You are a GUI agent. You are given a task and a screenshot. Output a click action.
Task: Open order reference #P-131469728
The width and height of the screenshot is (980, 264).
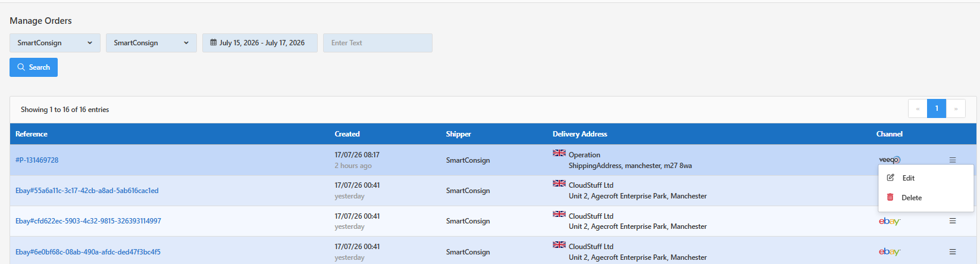pyautogui.click(x=37, y=160)
